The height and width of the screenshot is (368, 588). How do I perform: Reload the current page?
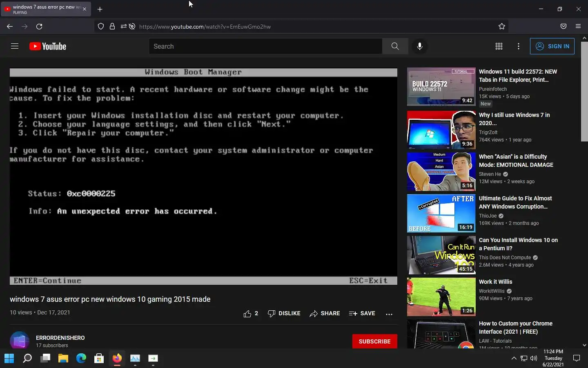click(39, 26)
